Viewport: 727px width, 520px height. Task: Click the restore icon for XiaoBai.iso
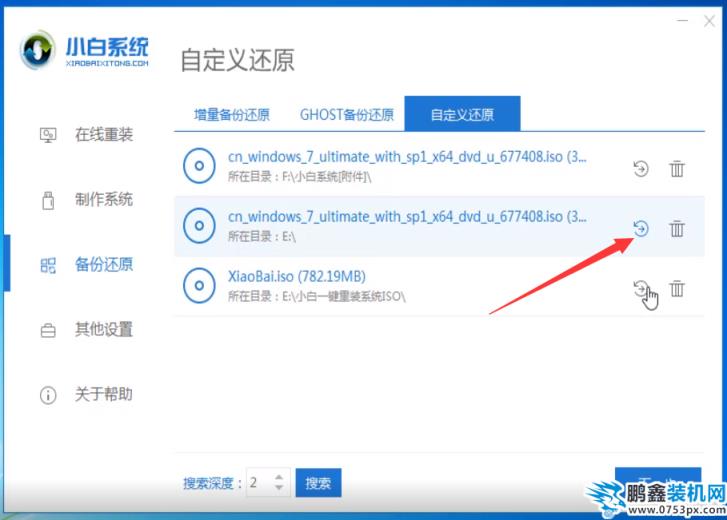pos(641,289)
